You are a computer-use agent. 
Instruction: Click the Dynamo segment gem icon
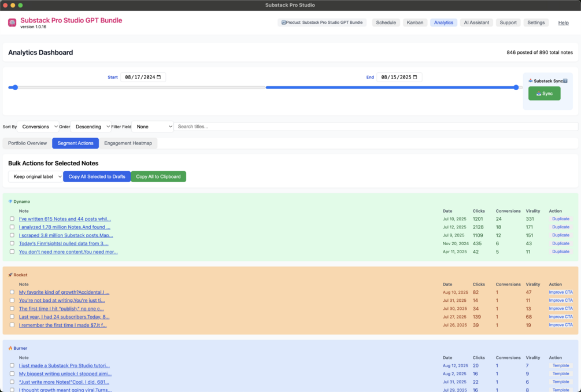click(10, 202)
